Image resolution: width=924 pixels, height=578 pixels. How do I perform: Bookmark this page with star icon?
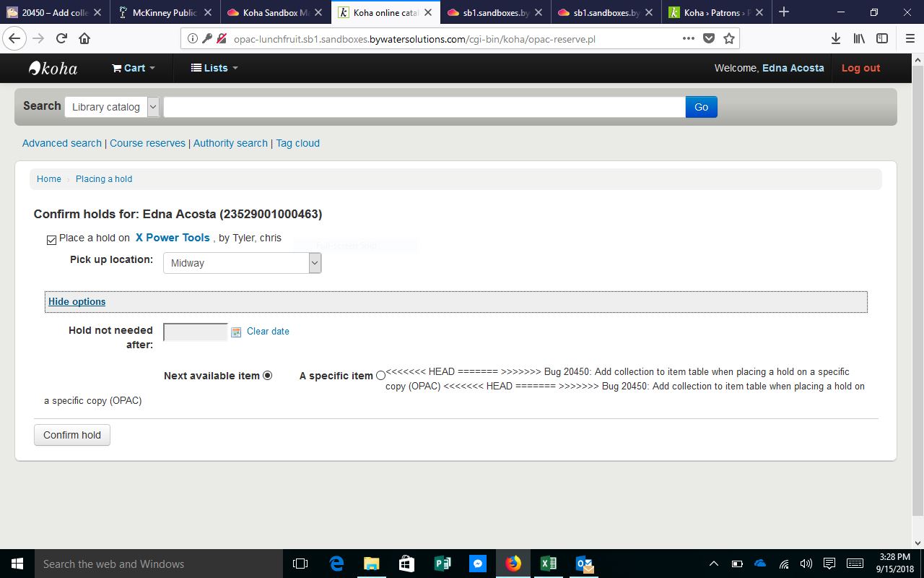pyautogui.click(x=729, y=38)
